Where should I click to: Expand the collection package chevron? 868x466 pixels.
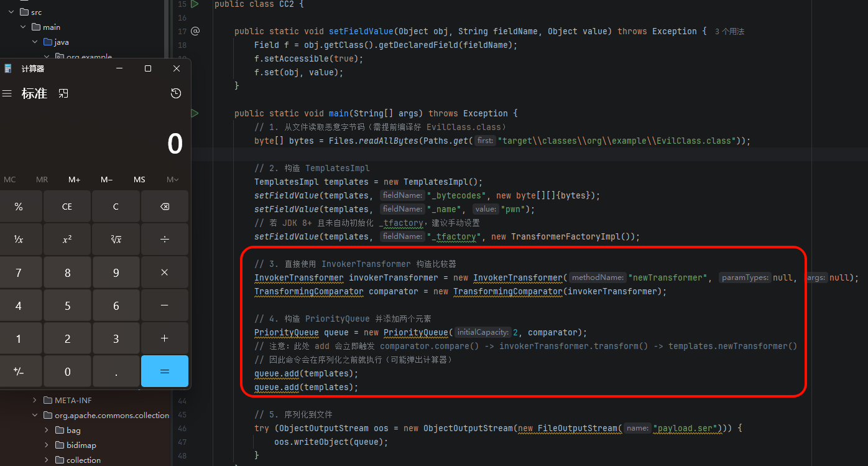[47, 460]
